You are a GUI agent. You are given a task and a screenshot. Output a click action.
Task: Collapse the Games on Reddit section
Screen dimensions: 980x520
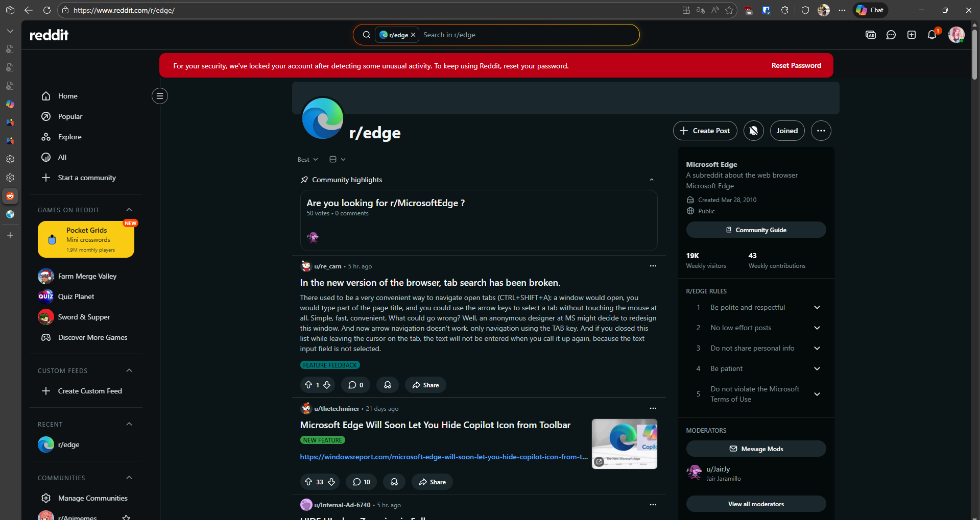[129, 210]
